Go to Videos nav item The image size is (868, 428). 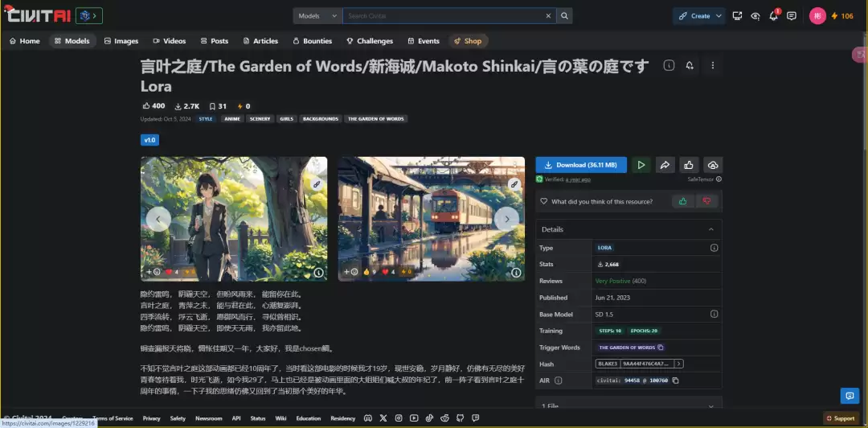[170, 41]
